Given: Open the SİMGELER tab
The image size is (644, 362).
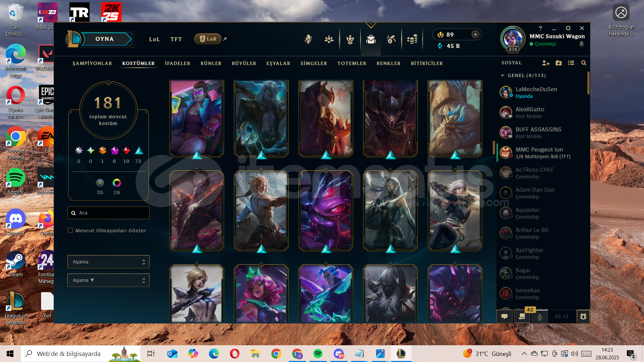Looking at the screenshot, I should click(314, 63).
